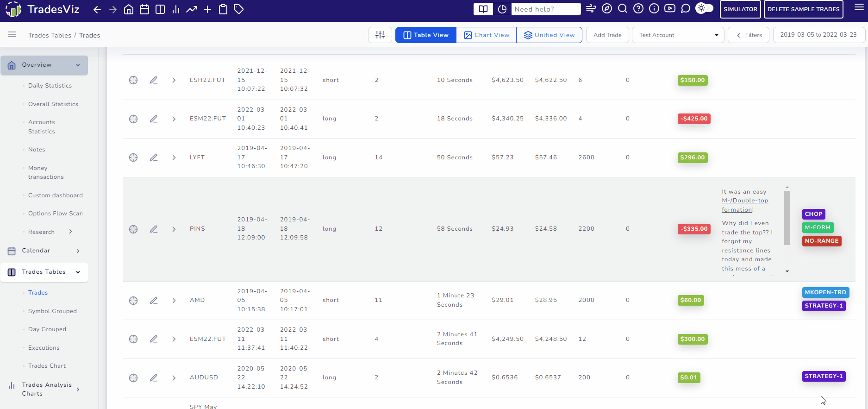Screen dimensions: 868x409
Task: Toggle the light/dark theme switch
Action: (x=705, y=8)
